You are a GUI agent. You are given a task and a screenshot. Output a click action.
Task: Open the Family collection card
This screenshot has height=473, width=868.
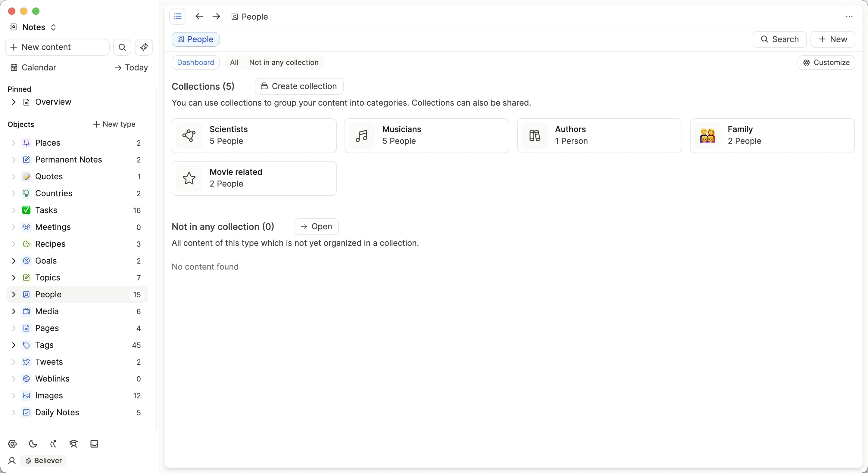point(772,136)
